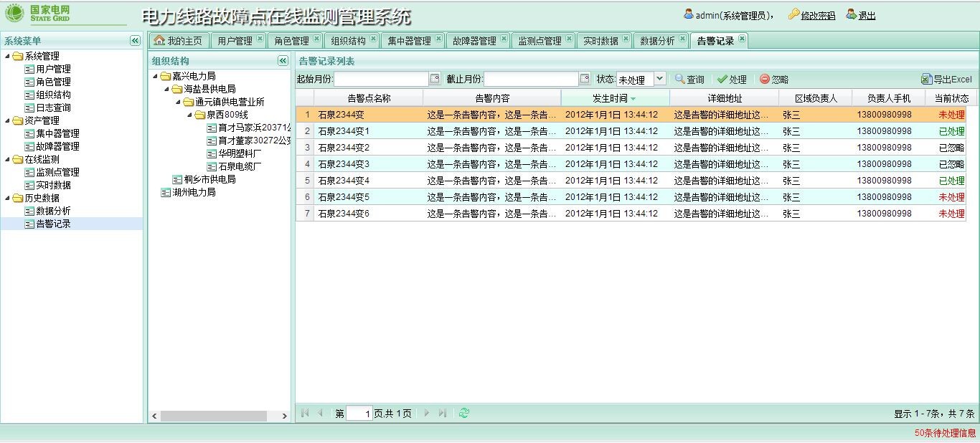Sort by the 发生时间 column header
This screenshot has width=980, height=443.
coord(610,98)
